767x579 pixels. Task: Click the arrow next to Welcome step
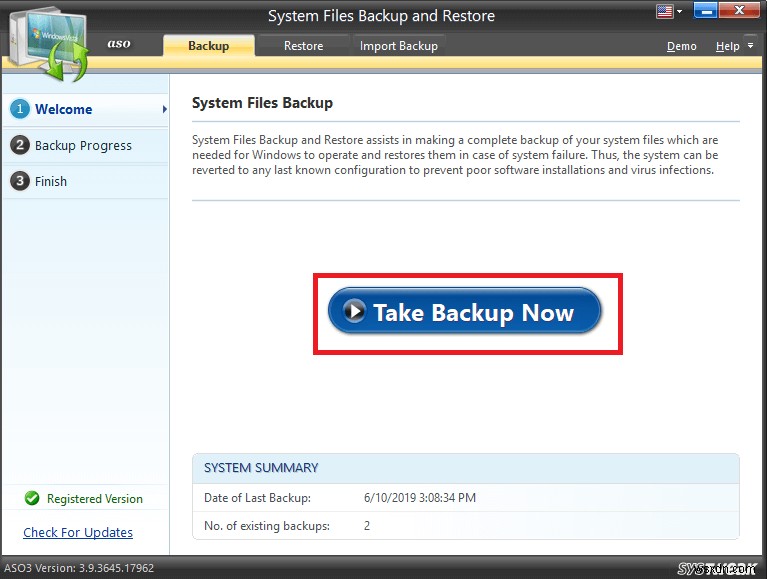(164, 109)
